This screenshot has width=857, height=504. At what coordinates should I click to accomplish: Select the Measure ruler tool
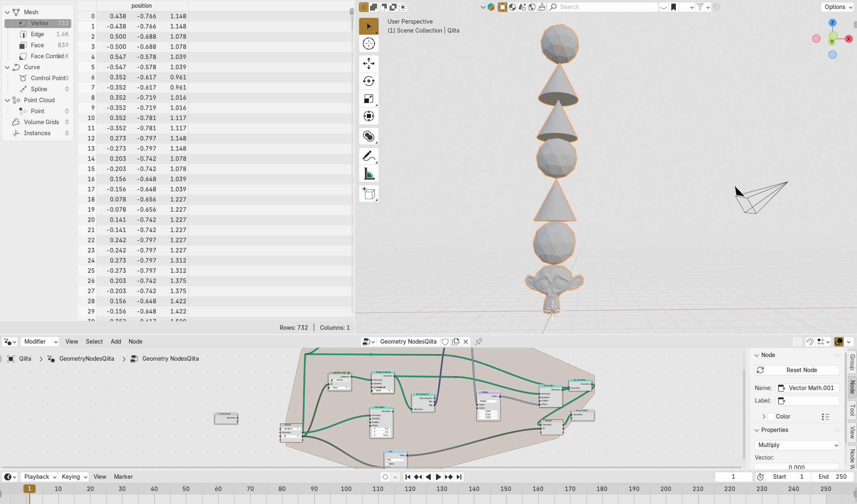tap(368, 174)
